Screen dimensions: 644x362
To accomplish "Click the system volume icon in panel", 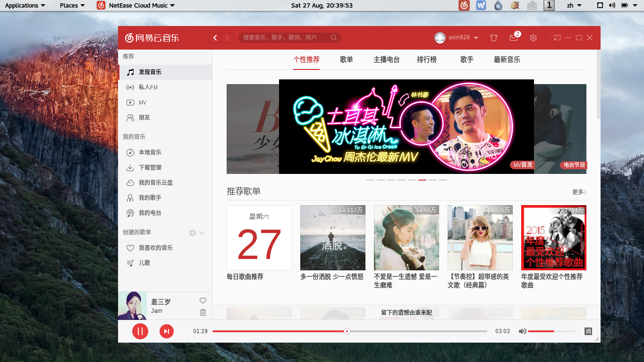I will [612, 6].
